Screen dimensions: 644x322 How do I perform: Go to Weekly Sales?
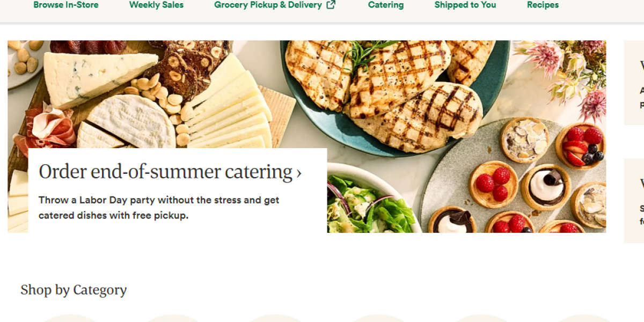(x=156, y=5)
